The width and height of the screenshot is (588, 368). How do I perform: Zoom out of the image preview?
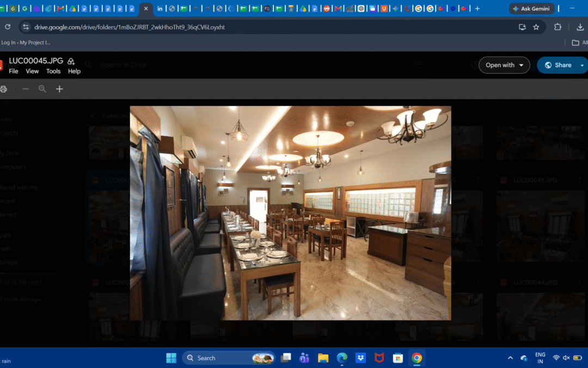tap(26, 89)
